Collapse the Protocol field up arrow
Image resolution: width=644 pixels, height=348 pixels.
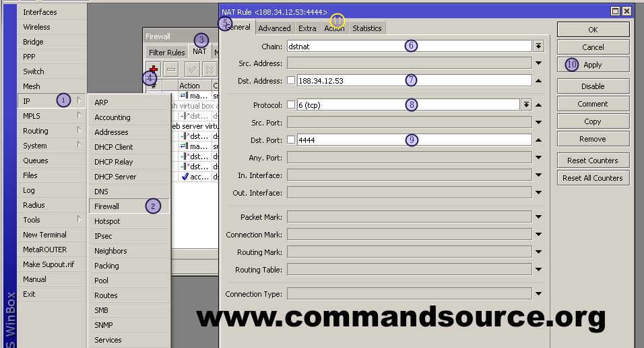click(538, 105)
